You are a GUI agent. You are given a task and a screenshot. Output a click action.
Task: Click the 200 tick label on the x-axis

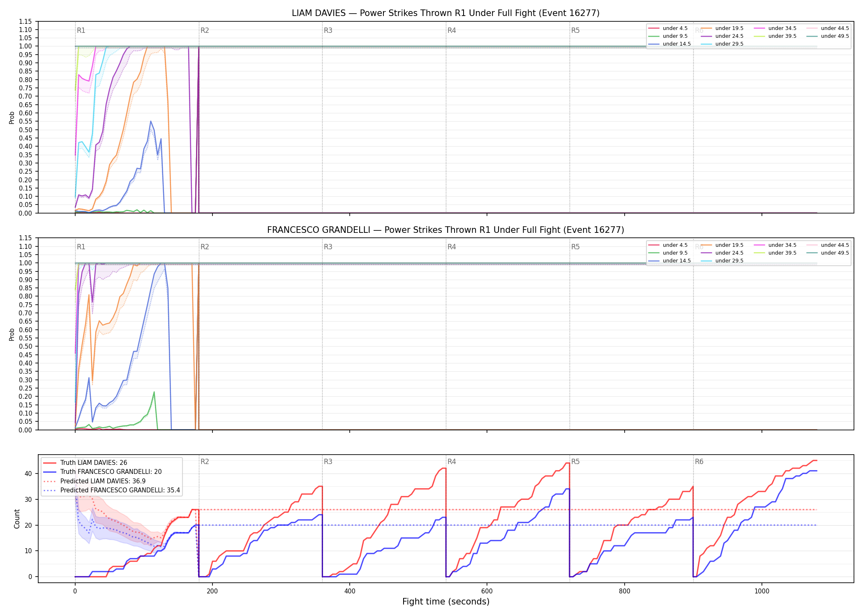pos(212,591)
